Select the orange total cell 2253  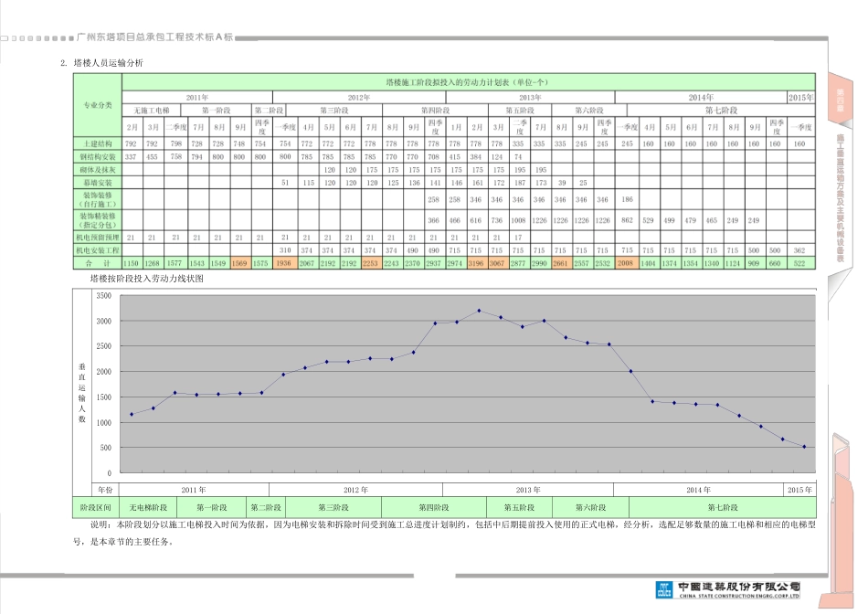click(x=370, y=263)
